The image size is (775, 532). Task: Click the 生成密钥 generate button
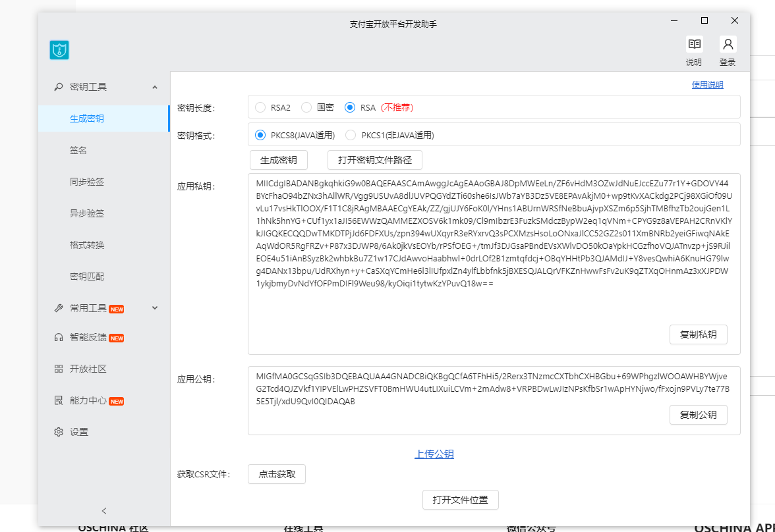tap(279, 160)
